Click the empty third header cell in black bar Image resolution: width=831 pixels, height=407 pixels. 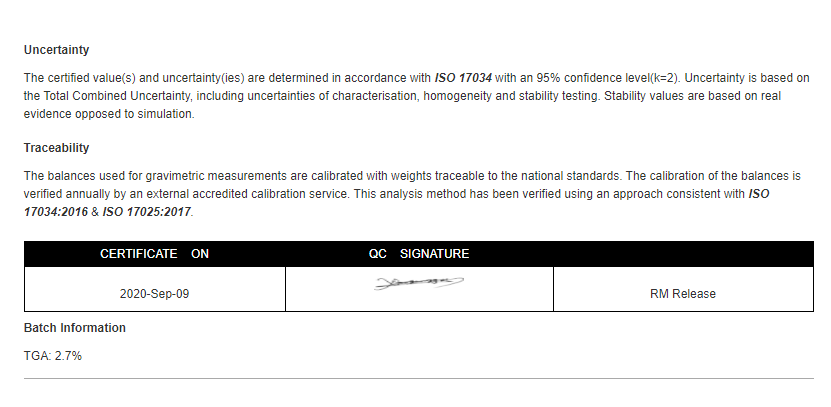pyautogui.click(x=683, y=254)
